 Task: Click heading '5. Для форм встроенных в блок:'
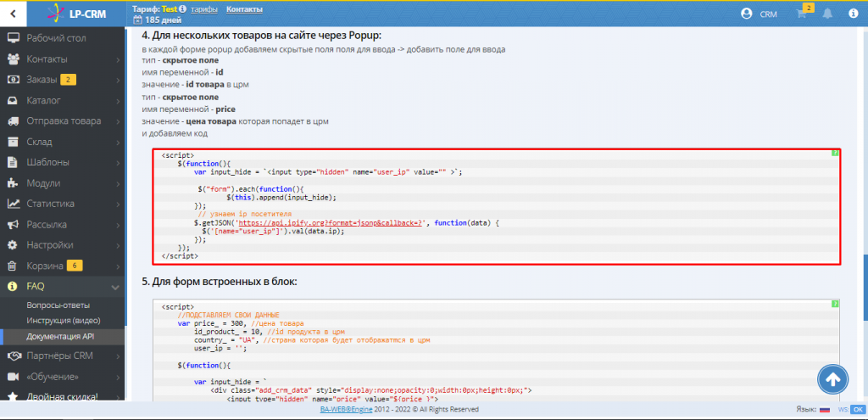coord(220,282)
